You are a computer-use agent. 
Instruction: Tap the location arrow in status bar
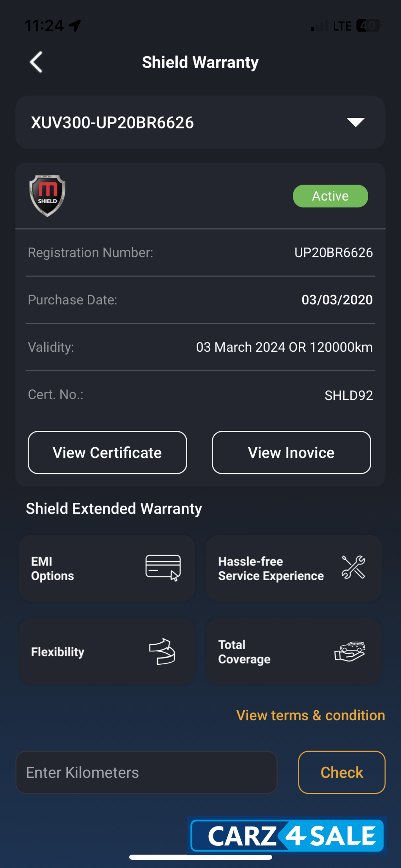point(75,26)
